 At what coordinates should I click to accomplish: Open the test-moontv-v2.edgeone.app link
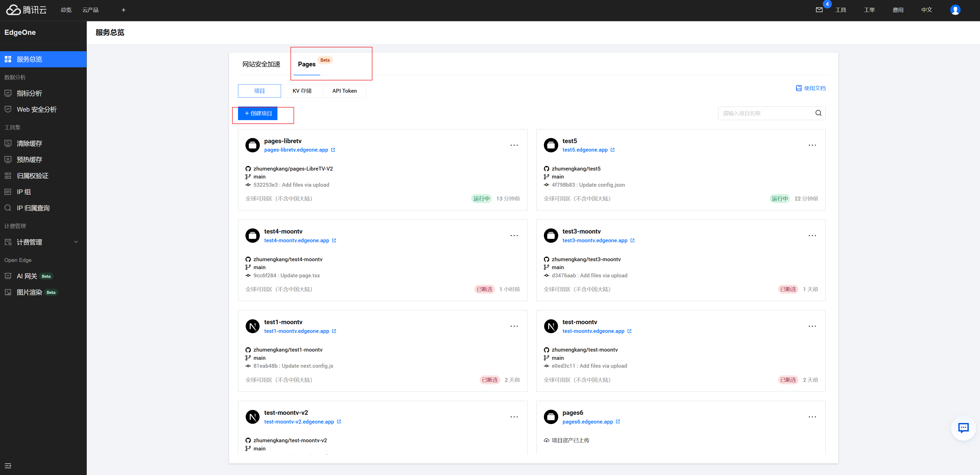pos(299,422)
